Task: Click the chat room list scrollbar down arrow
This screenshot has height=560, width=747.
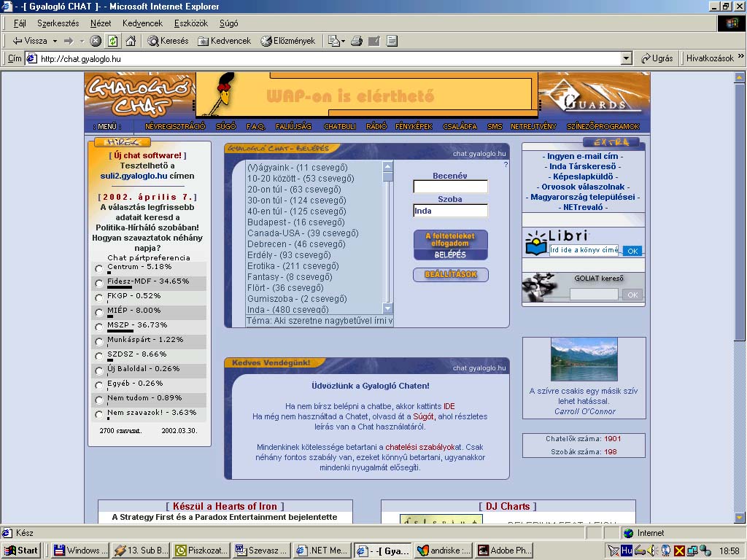Action: (388, 308)
